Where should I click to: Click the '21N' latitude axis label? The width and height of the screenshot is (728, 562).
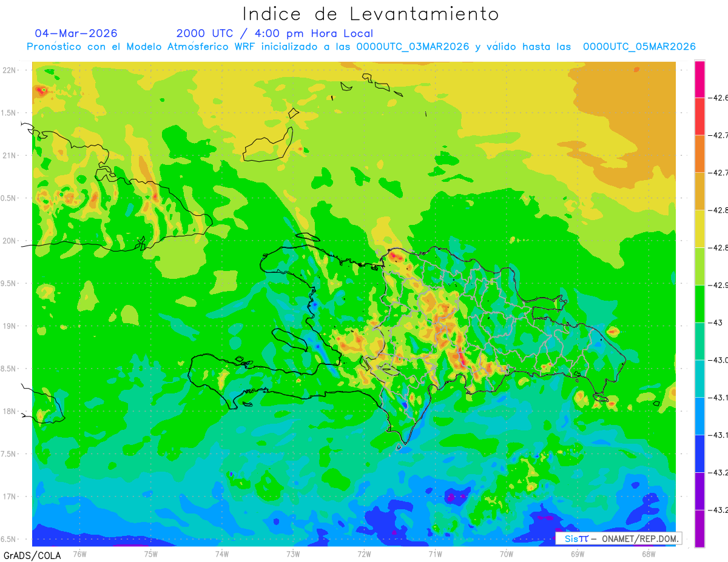pos(9,155)
